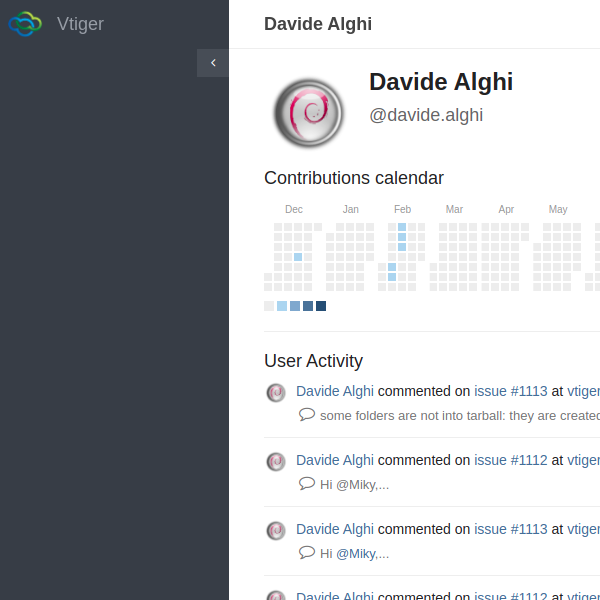Click the darkest navy legend swatch
This screenshot has width=600, height=600.
point(321,306)
